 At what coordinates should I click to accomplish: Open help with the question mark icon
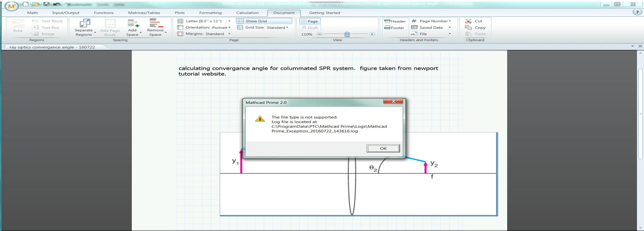point(637,12)
